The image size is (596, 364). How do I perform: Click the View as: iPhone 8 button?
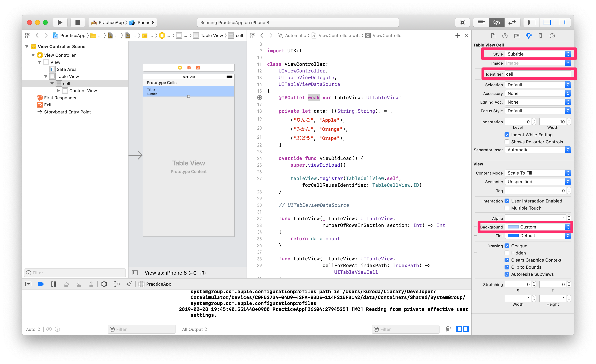click(175, 273)
